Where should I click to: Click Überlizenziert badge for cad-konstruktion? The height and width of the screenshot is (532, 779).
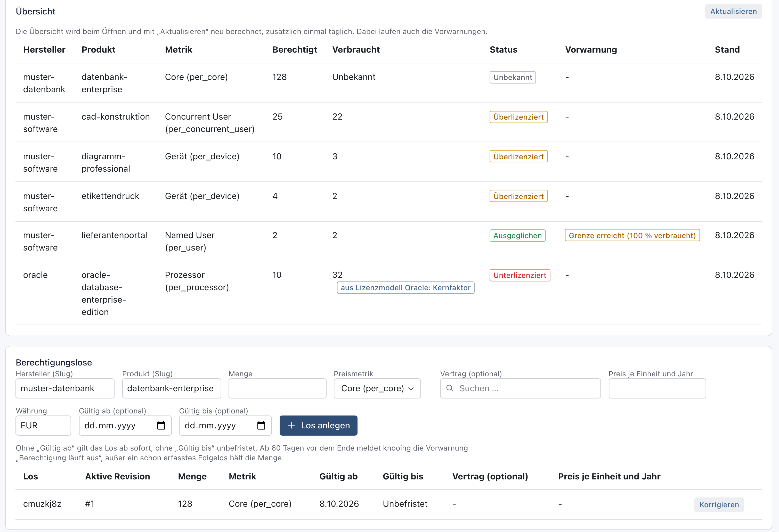coord(518,117)
